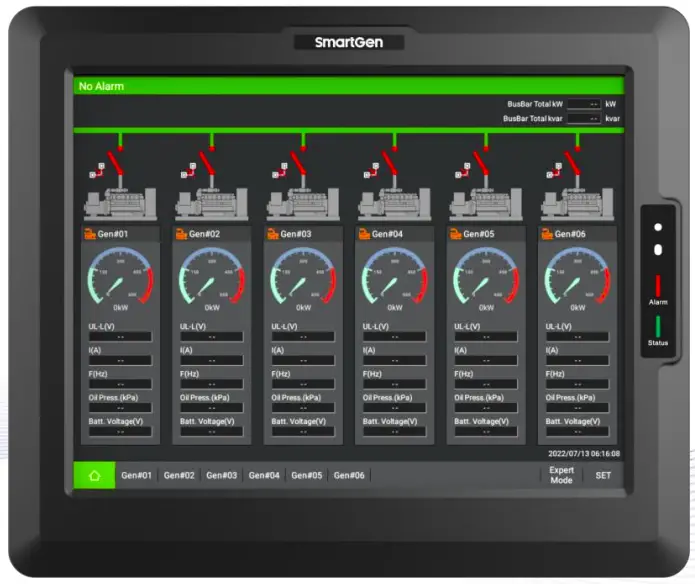Select Gen#04 Oil Press.(kPa) value field

click(x=394, y=408)
